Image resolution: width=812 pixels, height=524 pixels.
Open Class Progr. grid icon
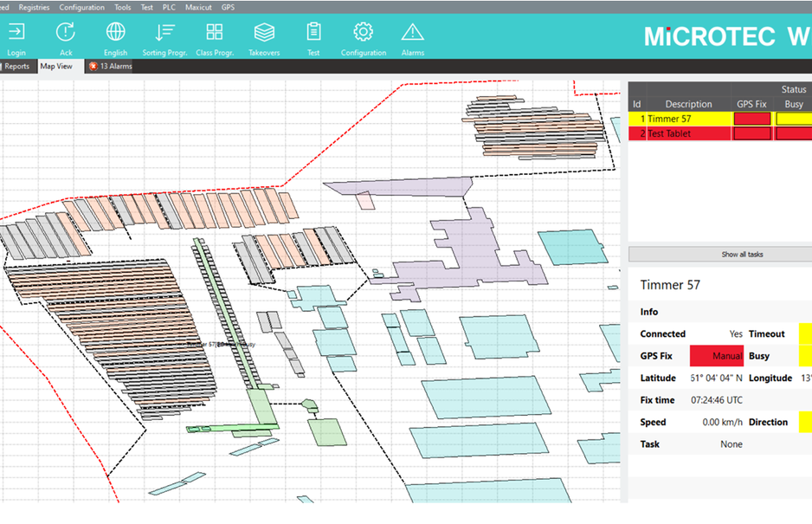tap(215, 33)
